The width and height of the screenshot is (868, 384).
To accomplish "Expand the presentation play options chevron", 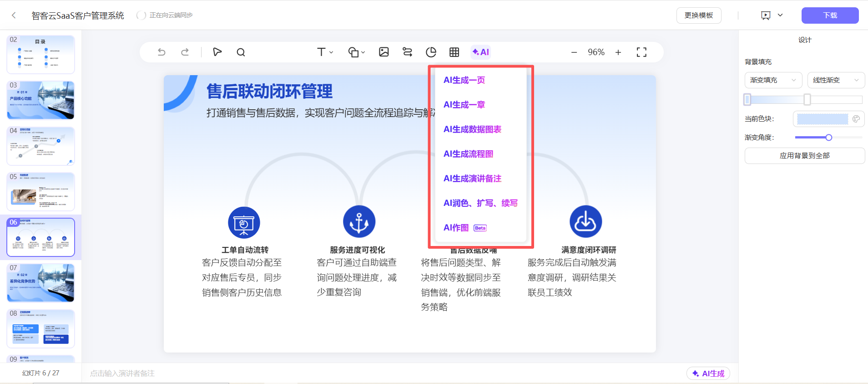I will tap(780, 15).
